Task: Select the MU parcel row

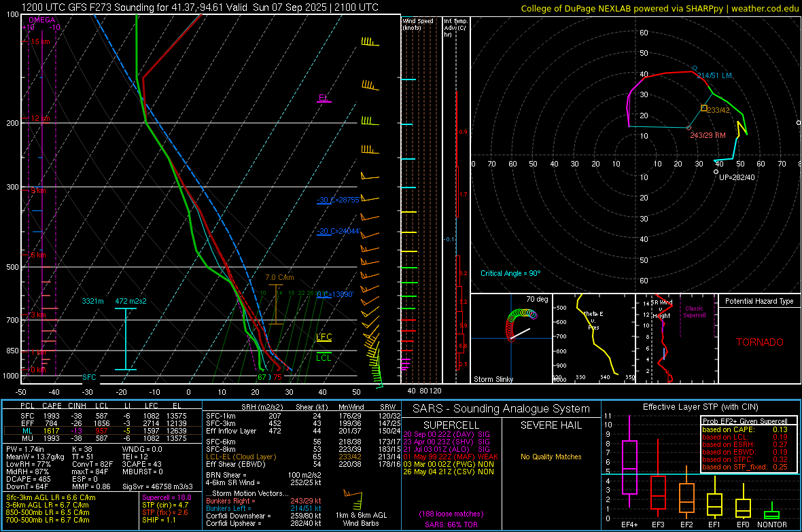Action: [x=103, y=438]
